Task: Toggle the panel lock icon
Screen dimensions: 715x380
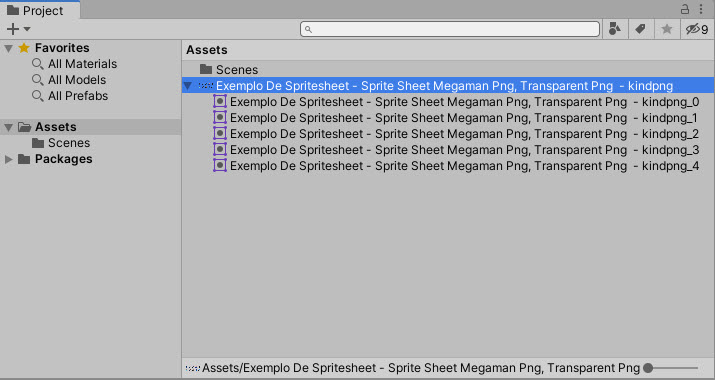Action: tap(685, 9)
